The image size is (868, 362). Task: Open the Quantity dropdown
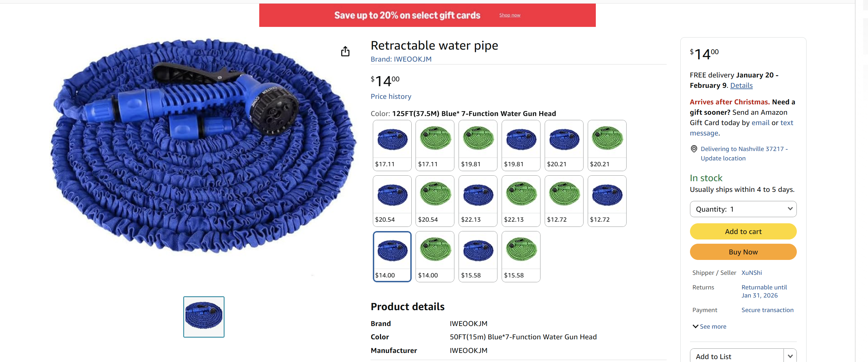(x=743, y=209)
